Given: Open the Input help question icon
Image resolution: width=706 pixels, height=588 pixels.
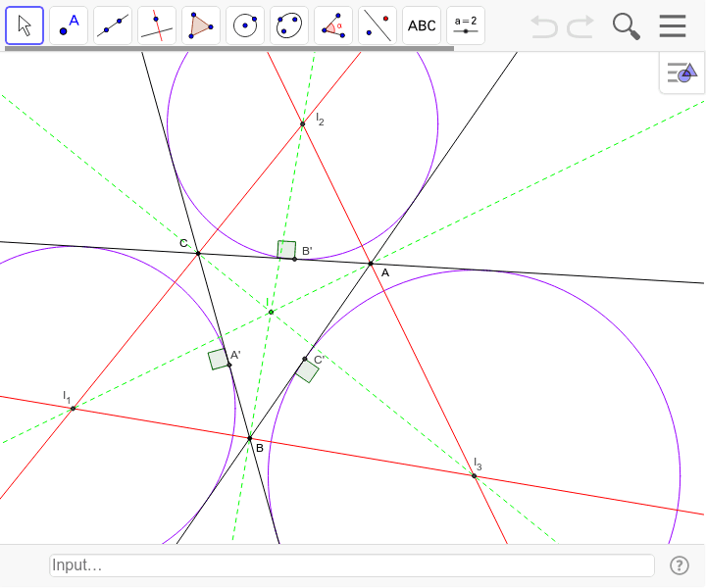Looking at the screenshot, I should 679,565.
